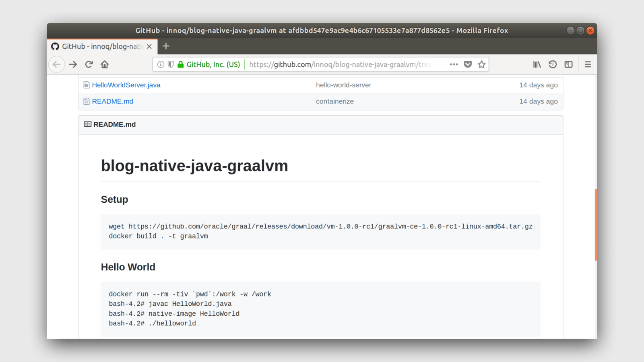Click the Setup section heading
The image size is (644, 362).
pyautogui.click(x=114, y=200)
